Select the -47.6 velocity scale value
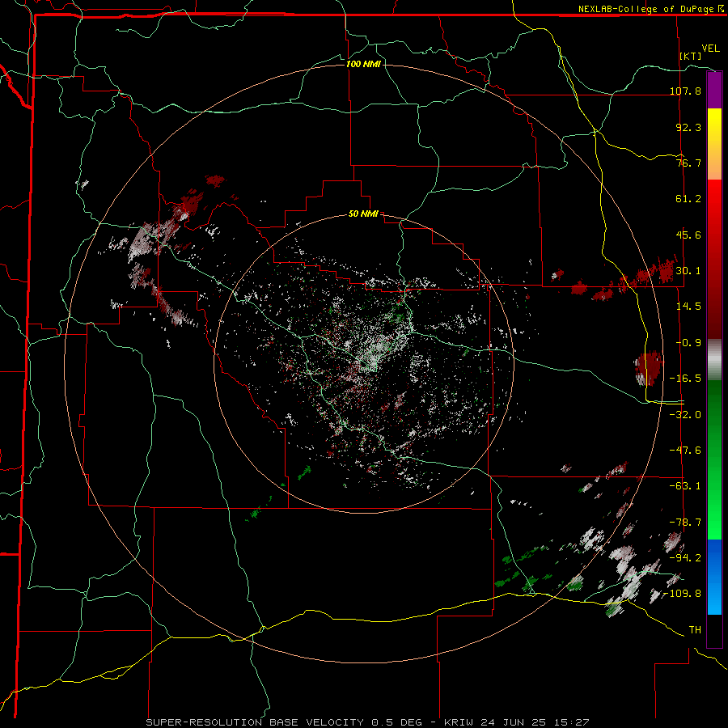This screenshot has width=728, height=728. coord(685,451)
